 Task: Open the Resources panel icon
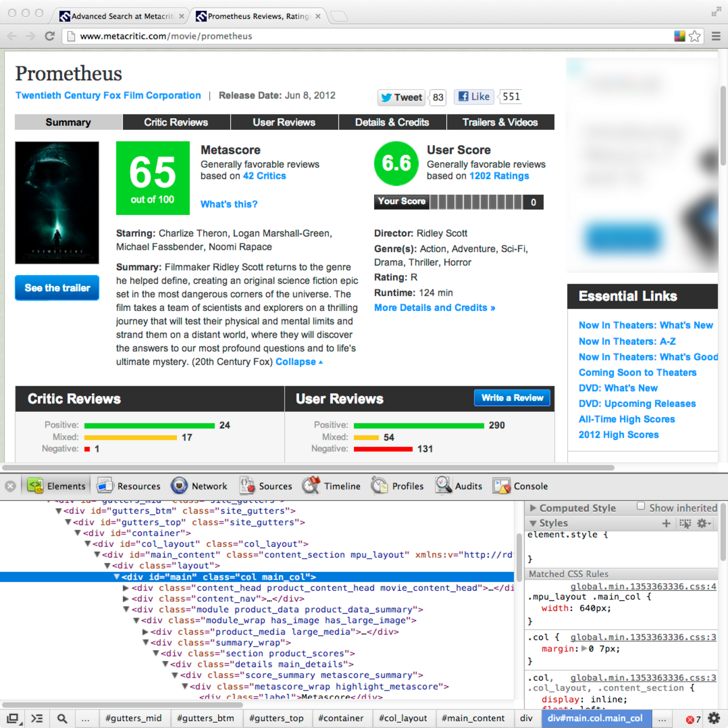pyautogui.click(x=105, y=486)
